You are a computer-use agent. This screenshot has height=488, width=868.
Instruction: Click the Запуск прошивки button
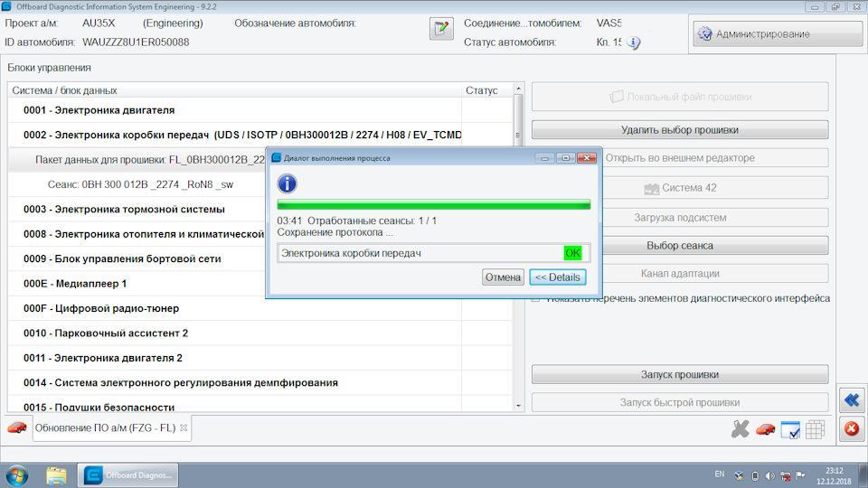pyautogui.click(x=680, y=374)
